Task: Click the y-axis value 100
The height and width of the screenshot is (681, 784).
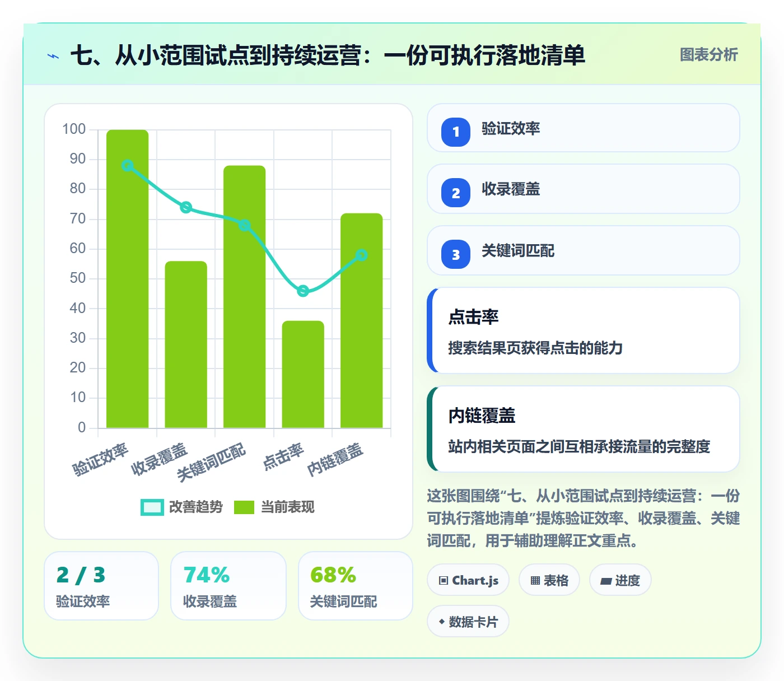Action: [x=74, y=129]
